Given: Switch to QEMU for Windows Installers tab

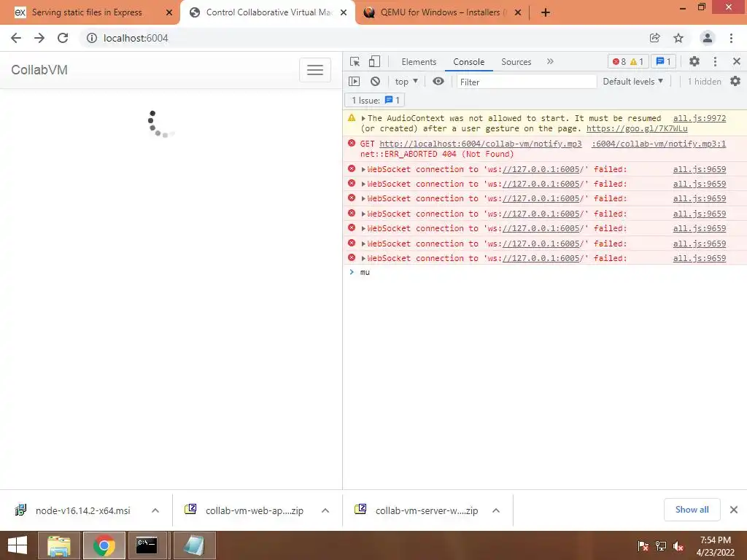Looking at the screenshot, I should (440, 13).
